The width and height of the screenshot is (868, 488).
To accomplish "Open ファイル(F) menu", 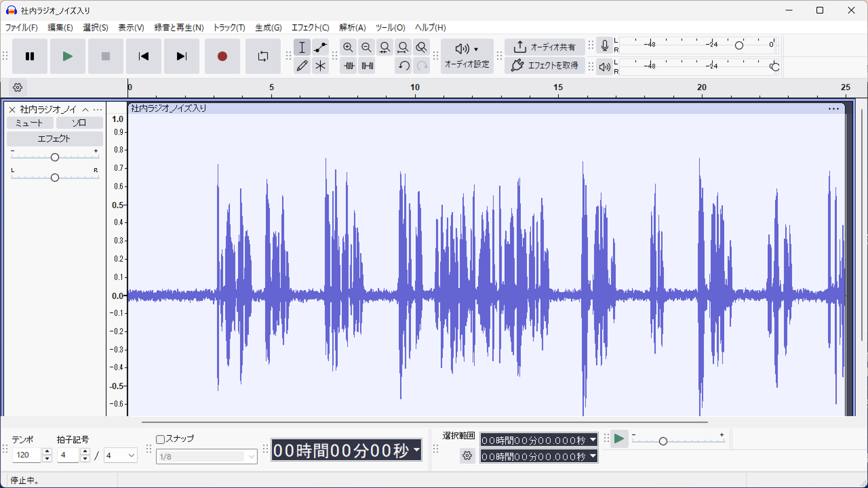I will 21,28.
